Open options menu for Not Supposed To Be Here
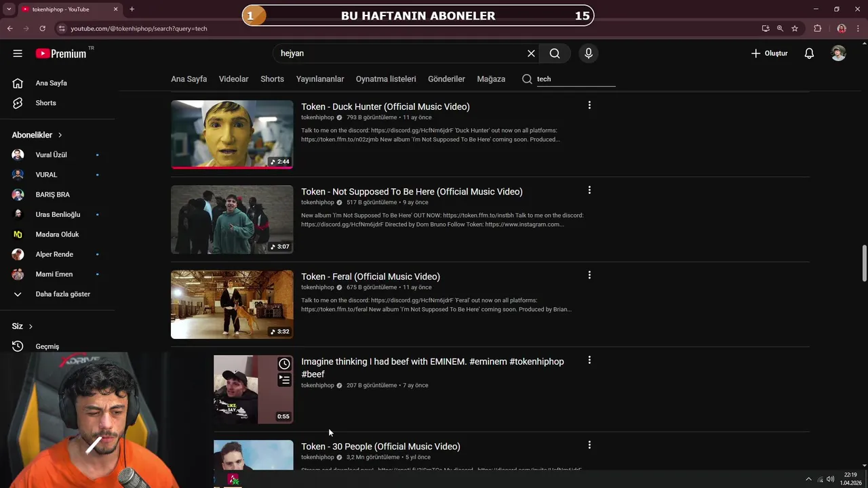868x488 pixels. tap(589, 190)
